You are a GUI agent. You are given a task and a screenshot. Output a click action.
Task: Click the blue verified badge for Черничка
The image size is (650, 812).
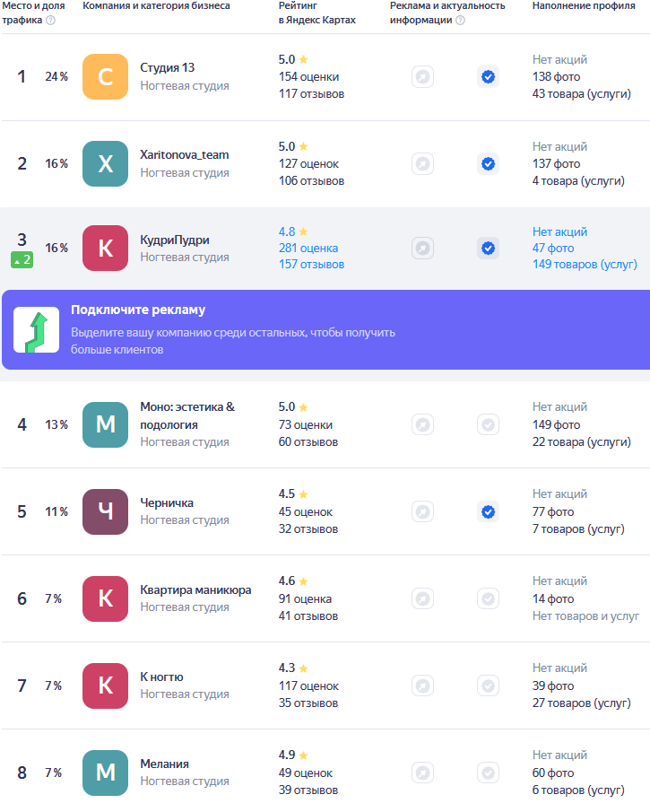[x=488, y=512]
